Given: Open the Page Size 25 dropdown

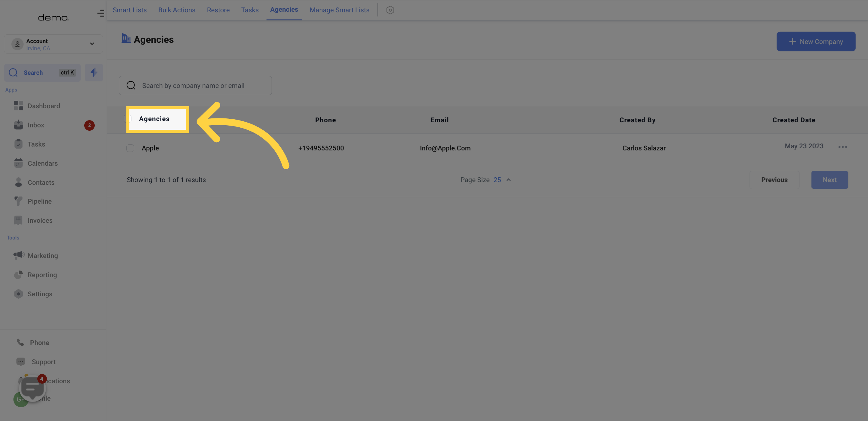Looking at the screenshot, I should [x=485, y=180].
